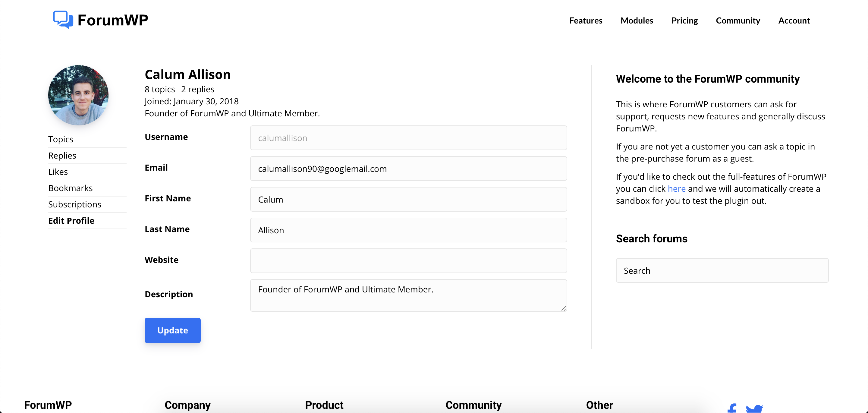Click the ForumWP chat bubble logo icon
This screenshot has width=868, height=413.
click(x=63, y=20)
